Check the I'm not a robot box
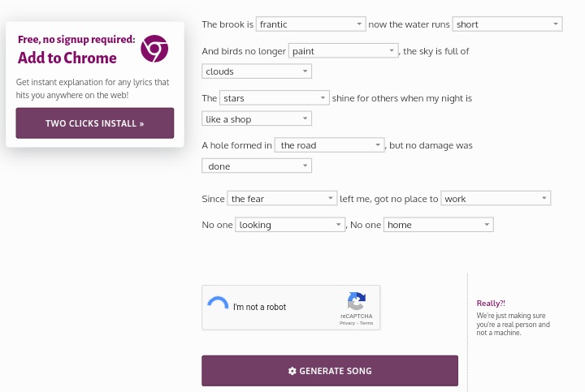 coord(218,307)
